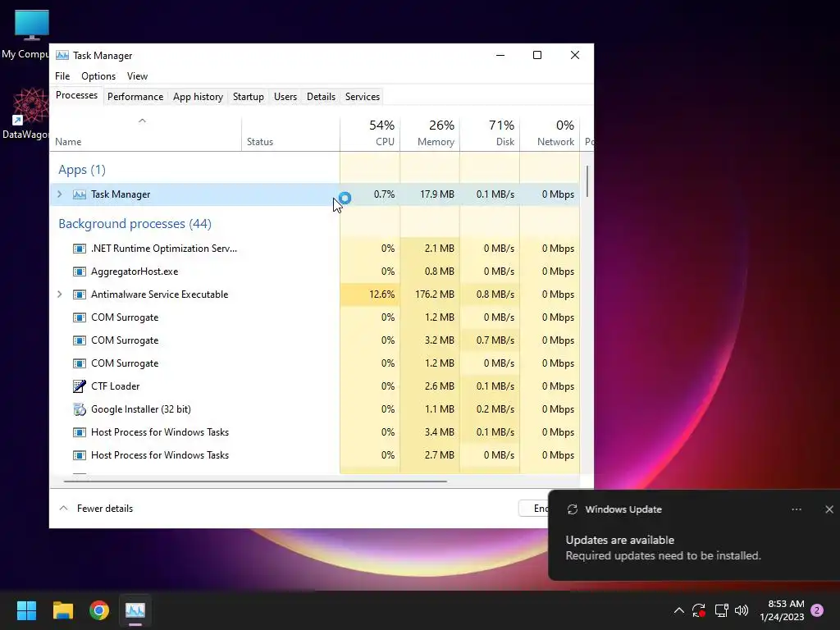
Task: Open the Windows Update notification options menu
Action: click(x=797, y=509)
